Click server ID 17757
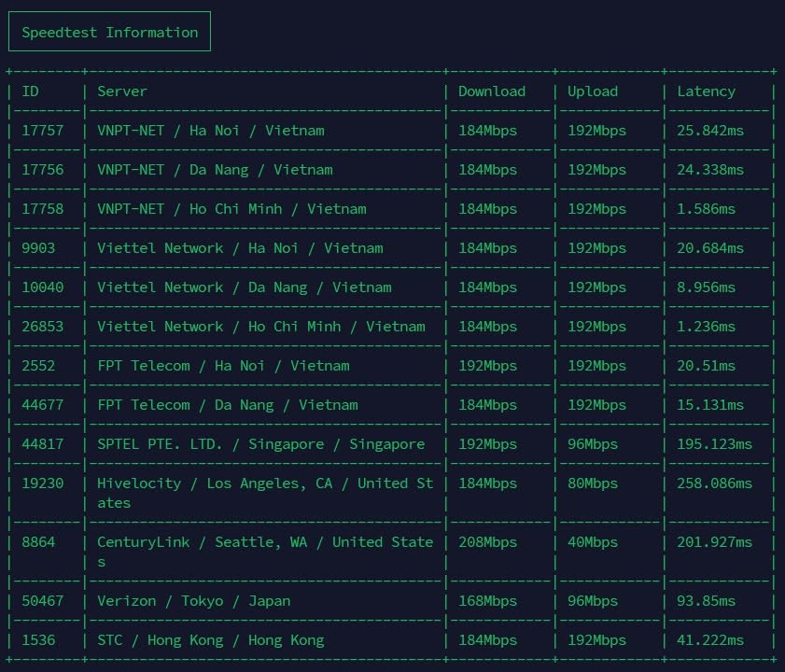 43,131
